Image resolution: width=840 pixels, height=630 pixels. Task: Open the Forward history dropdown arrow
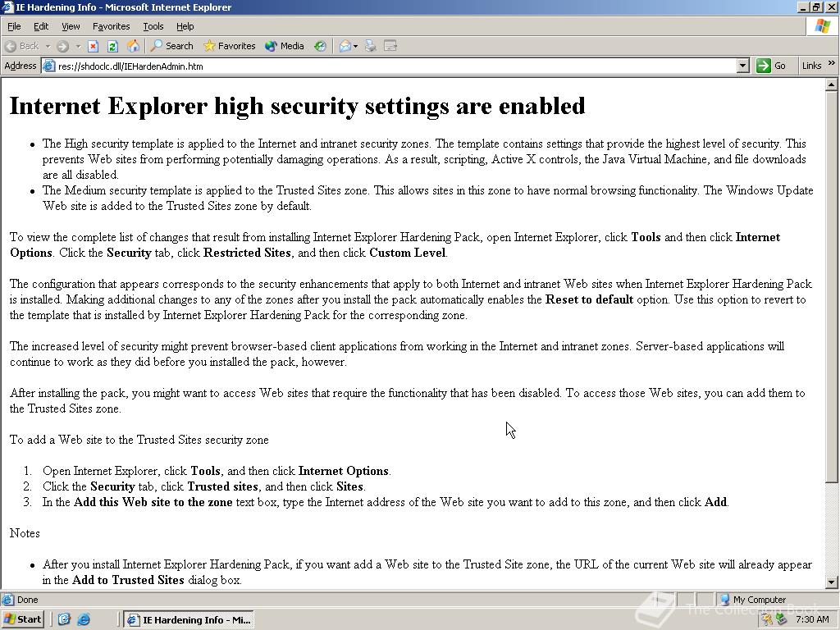tap(78, 47)
